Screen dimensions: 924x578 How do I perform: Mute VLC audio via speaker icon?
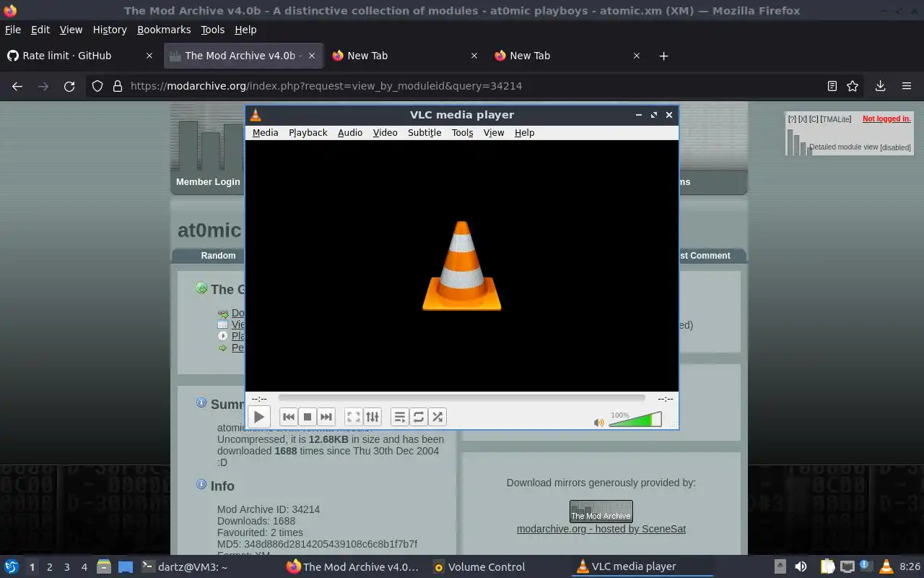pos(598,423)
